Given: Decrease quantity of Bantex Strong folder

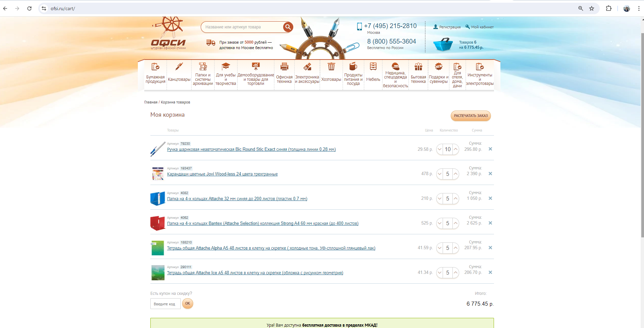Looking at the screenshot, I should click(440, 223).
